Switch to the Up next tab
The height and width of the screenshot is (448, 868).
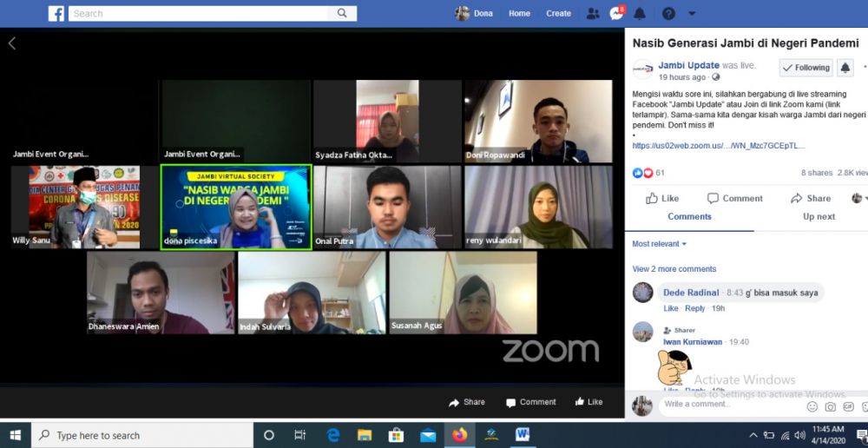pos(819,216)
